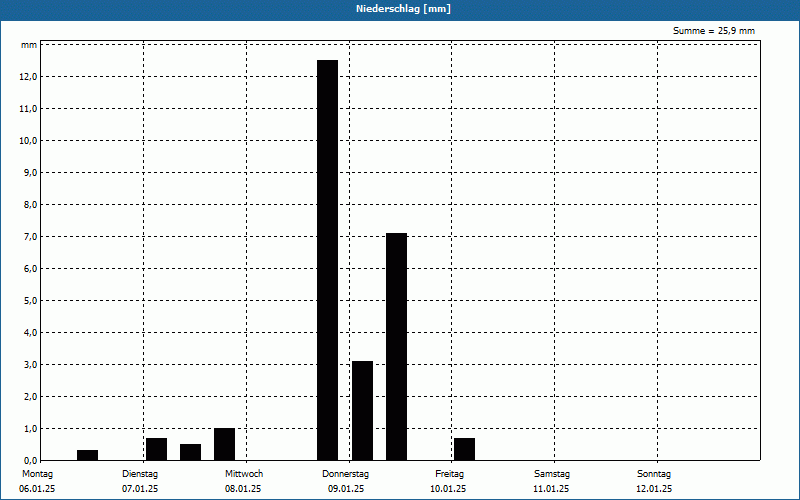This screenshot has height=500, width=800.
Task: Click the date '09.01.25'
Action: 346,489
